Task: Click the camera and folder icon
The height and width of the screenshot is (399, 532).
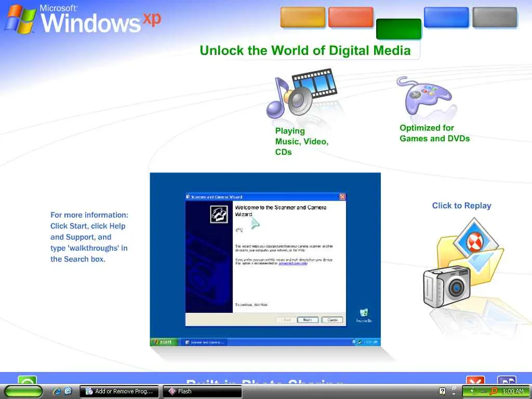Action: point(463,263)
